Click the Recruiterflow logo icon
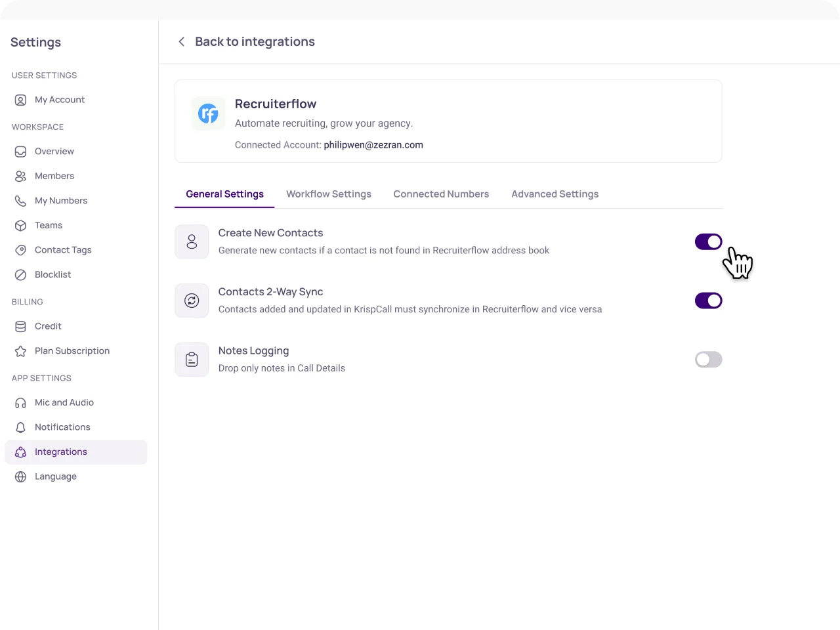Viewport: 840px width, 630px height. click(x=208, y=114)
